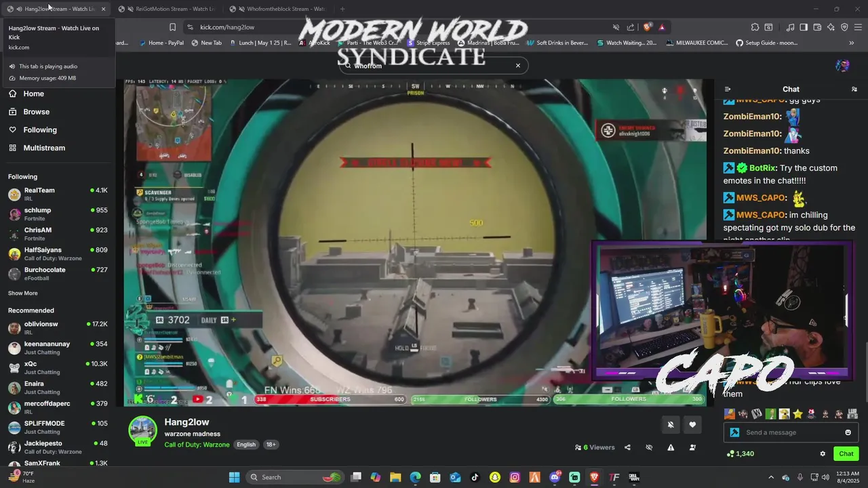The image size is (868, 488).
Task: Open the Brave music playlist icon
Action: click(x=790, y=27)
